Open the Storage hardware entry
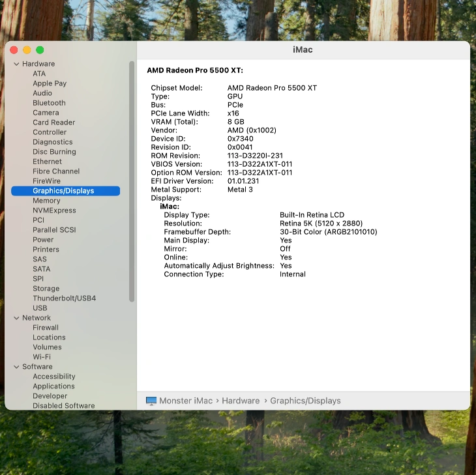This screenshot has width=476, height=475. pyautogui.click(x=46, y=289)
